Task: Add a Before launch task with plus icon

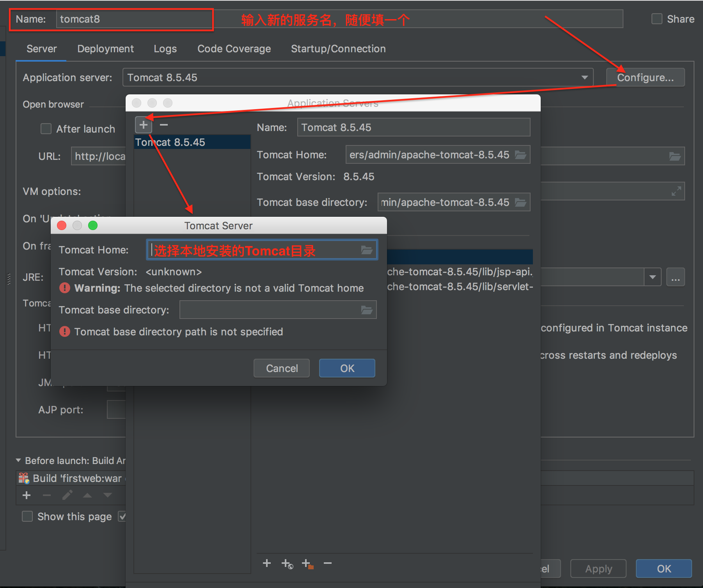Action: coord(27,495)
